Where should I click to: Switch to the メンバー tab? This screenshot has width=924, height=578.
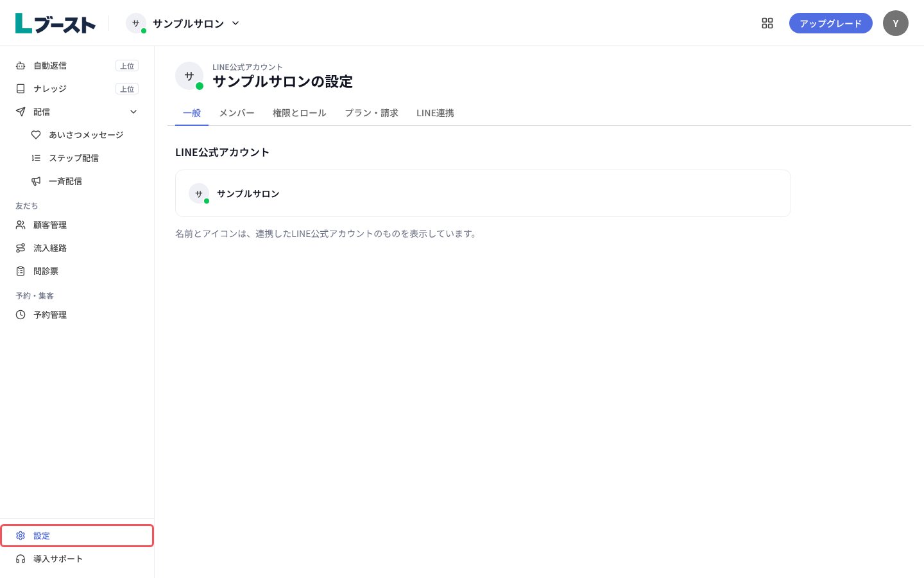pos(237,113)
